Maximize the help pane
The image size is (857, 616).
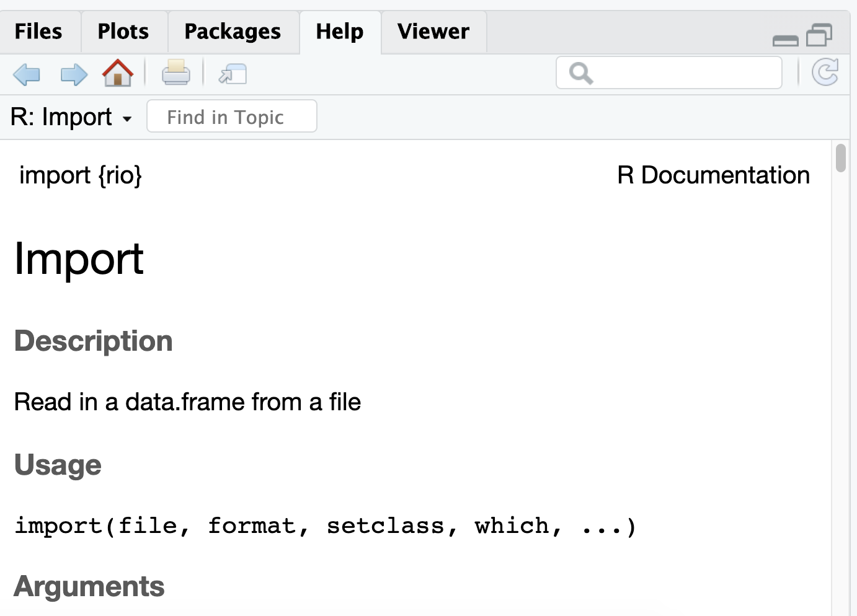[819, 35]
